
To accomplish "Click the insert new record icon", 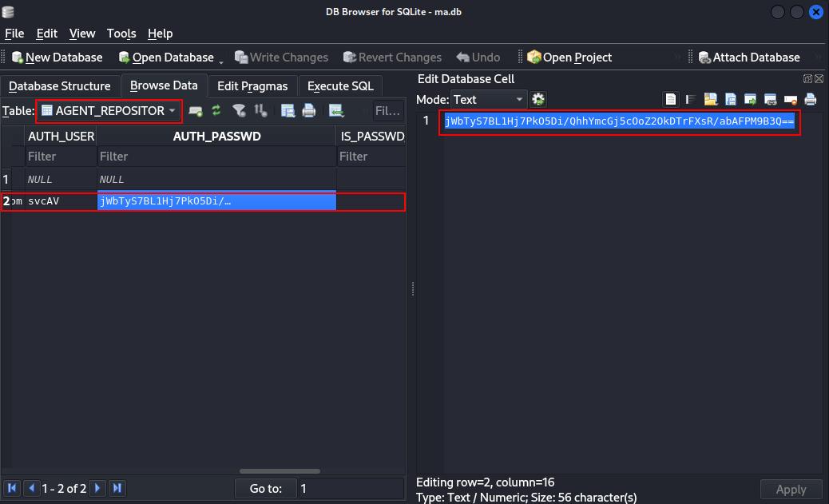I will click(x=196, y=110).
